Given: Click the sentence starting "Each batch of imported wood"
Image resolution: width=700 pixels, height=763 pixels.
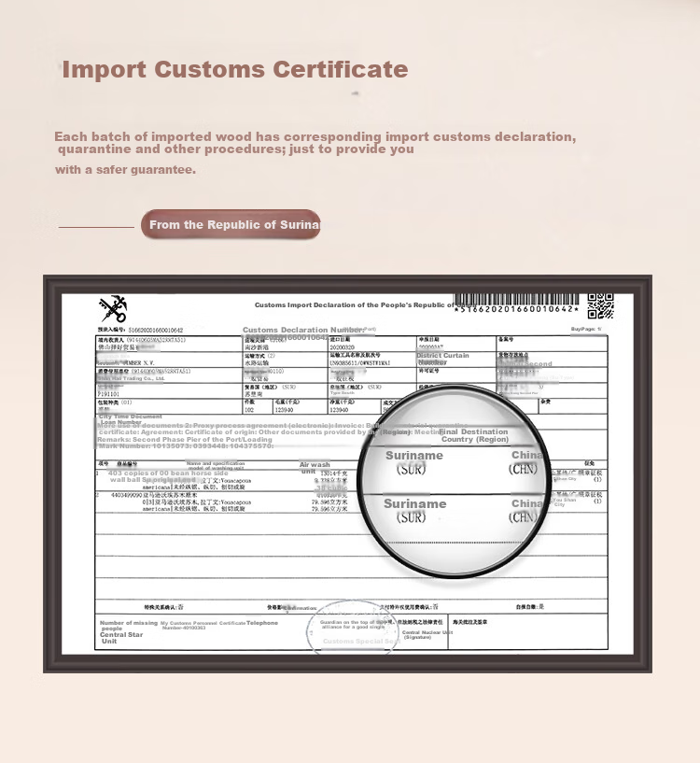Looking at the screenshot, I should tap(315, 143).
